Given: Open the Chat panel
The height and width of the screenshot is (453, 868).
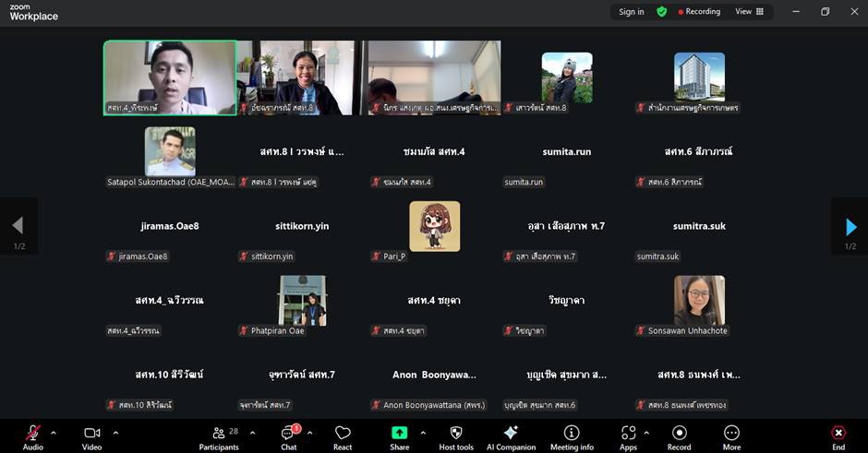Looking at the screenshot, I should [x=289, y=437].
